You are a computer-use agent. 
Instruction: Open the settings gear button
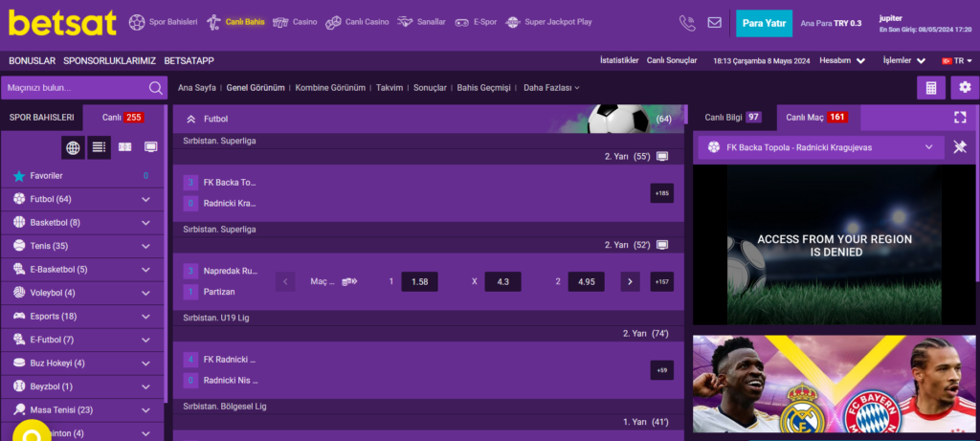(x=965, y=88)
